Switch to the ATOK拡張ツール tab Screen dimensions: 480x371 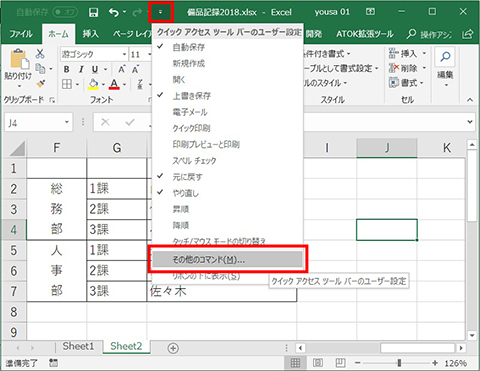tap(365, 34)
